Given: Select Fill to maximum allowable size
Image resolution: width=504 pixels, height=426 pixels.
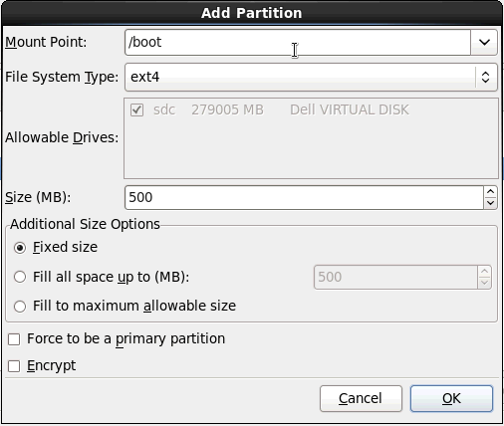Looking at the screenshot, I should (20, 306).
